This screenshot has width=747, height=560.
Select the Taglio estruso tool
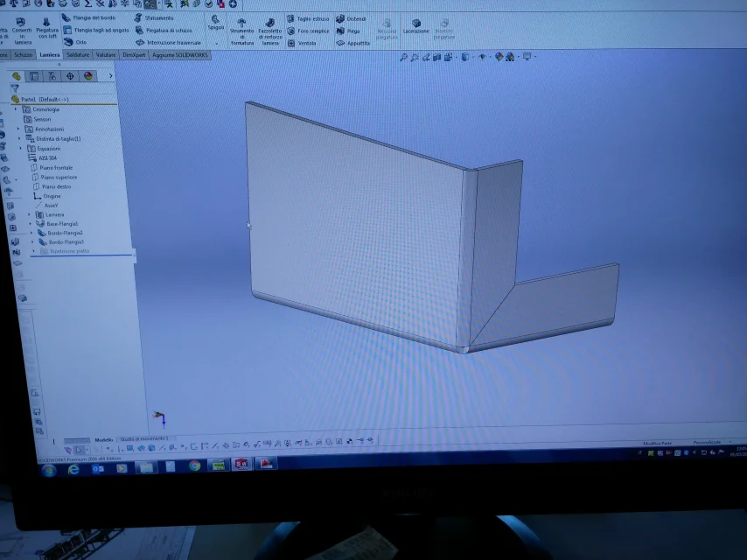tap(308, 18)
